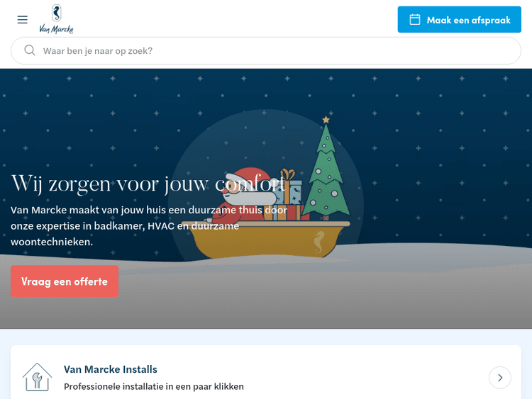Click the banner description paragraph about HVAC
Image resolution: width=532 pixels, height=399 pixels.
149,226
